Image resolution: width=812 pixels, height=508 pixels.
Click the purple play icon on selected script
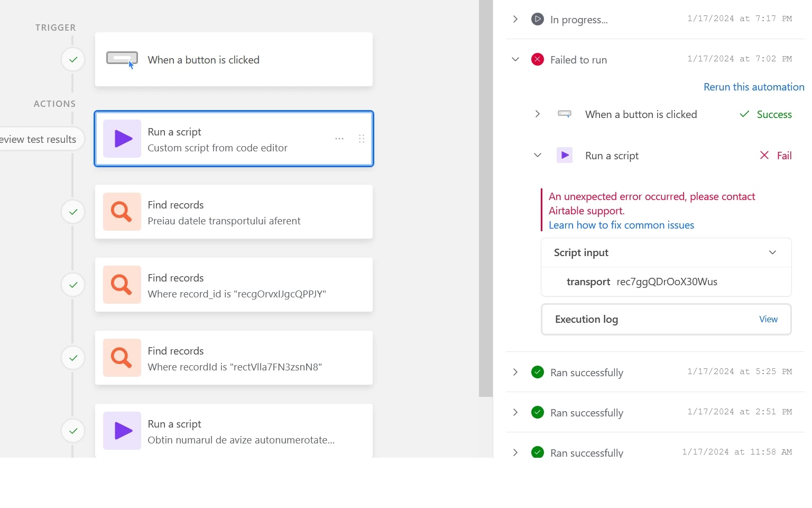122,139
